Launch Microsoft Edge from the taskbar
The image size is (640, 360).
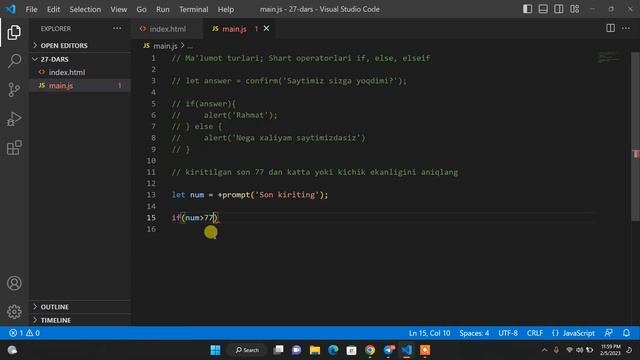(333, 350)
